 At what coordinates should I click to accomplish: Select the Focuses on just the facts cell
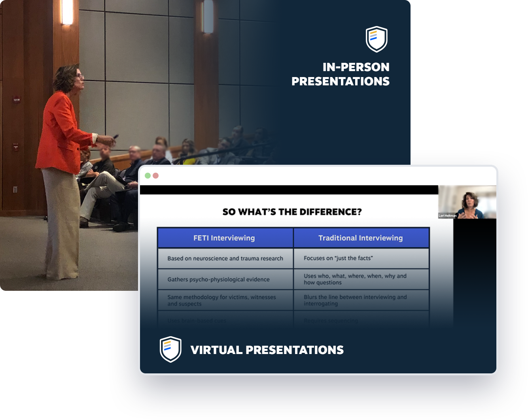click(x=338, y=258)
